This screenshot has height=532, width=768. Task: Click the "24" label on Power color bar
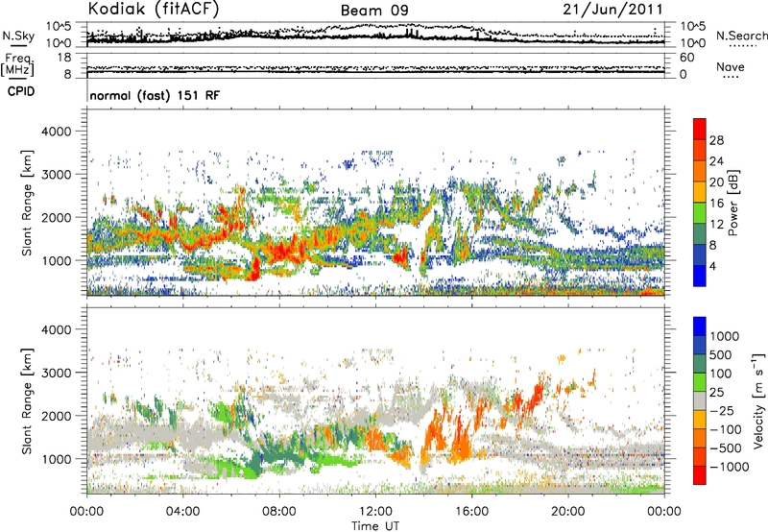(x=716, y=161)
